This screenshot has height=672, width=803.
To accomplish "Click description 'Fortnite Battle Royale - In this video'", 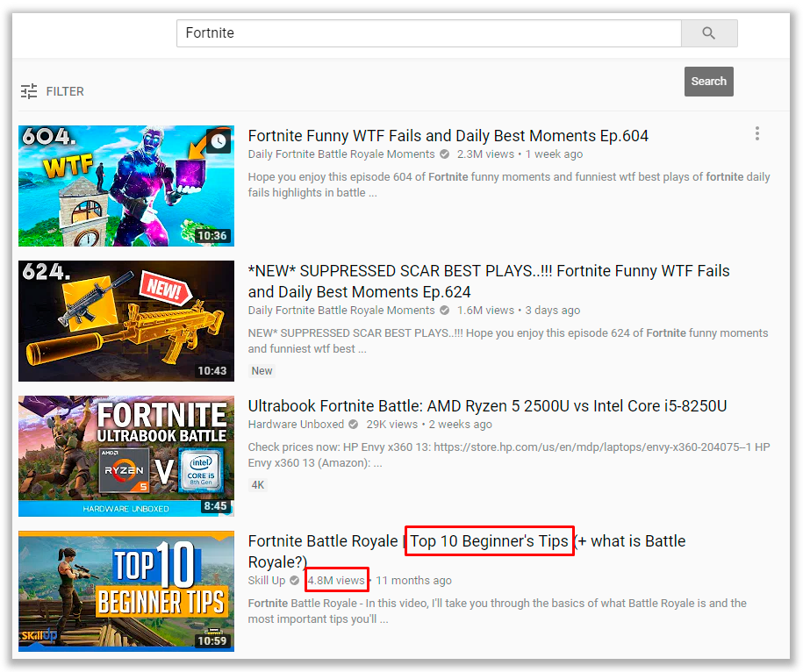I will coord(498,611).
